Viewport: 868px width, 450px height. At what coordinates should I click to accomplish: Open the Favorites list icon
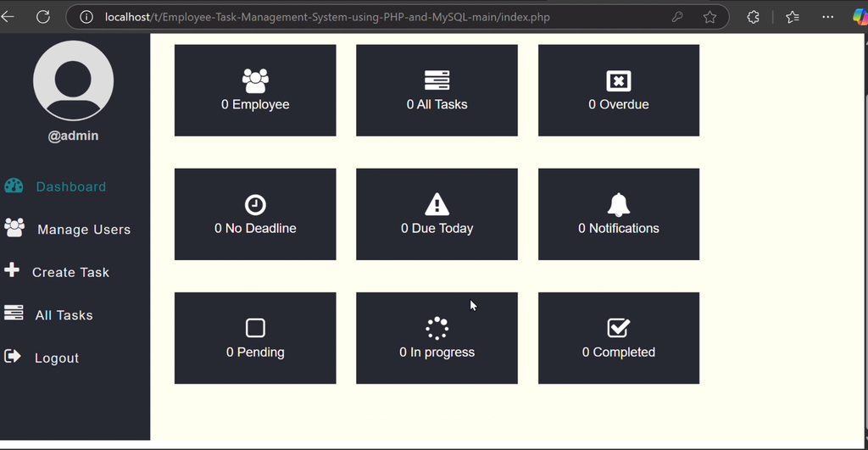tap(793, 17)
